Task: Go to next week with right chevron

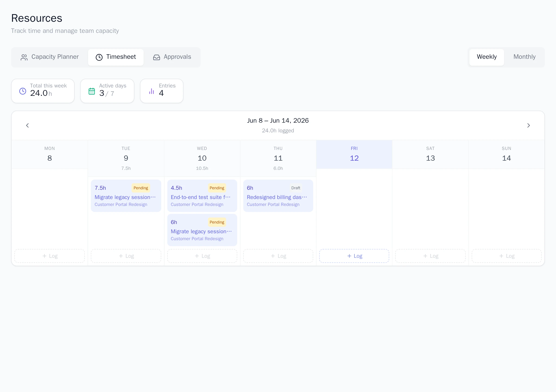Action: tap(528, 125)
